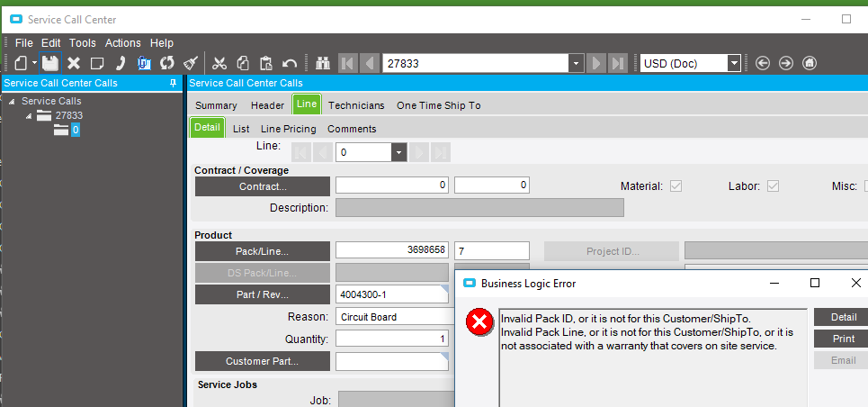
Task: Open the File menu
Action: coord(23,42)
